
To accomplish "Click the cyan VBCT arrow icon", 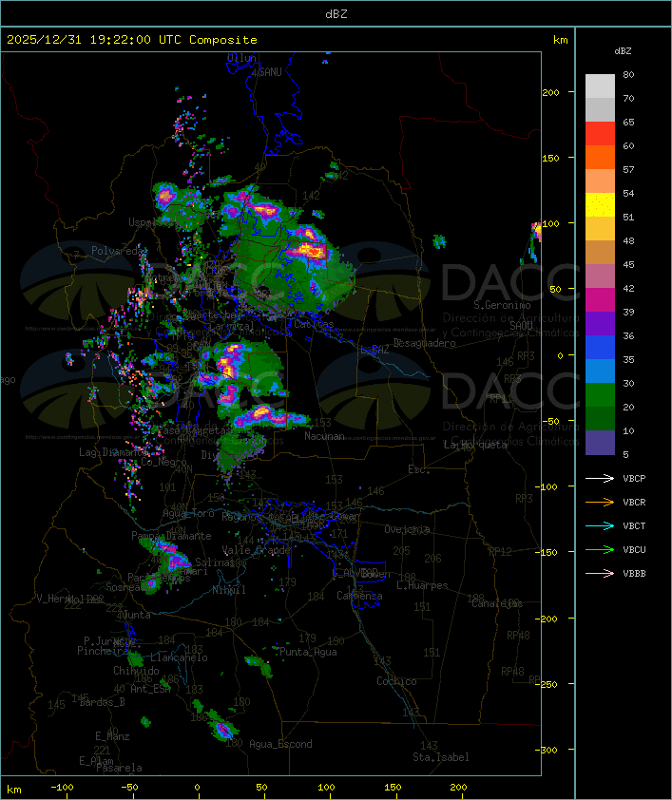I will (x=600, y=525).
